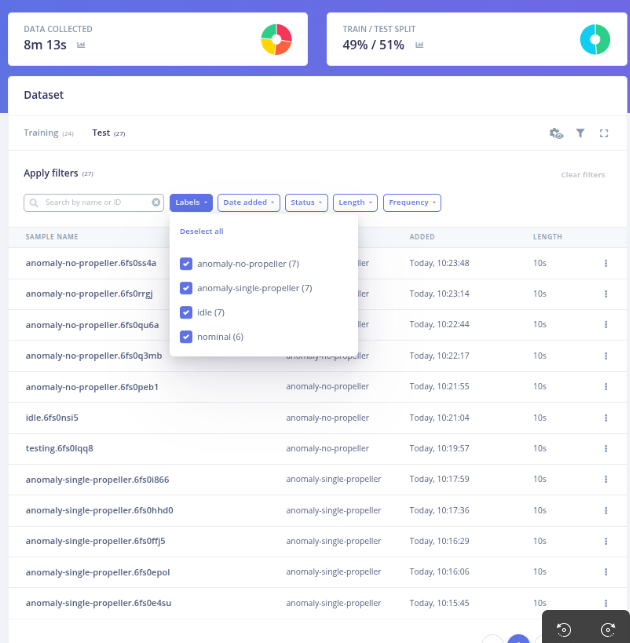The width and height of the screenshot is (630, 643).
Task: Click chart icon beside 49% / 51% split
Action: click(x=417, y=45)
